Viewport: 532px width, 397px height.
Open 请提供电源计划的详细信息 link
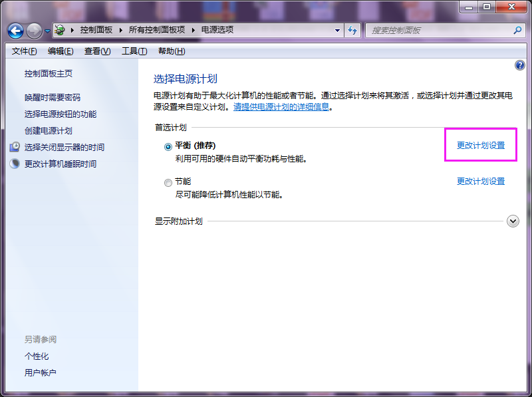(x=281, y=107)
